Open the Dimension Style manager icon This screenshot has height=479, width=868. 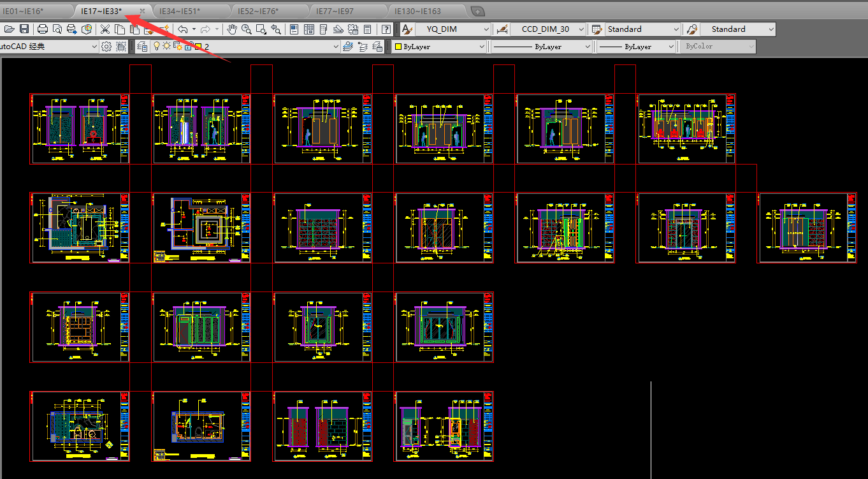pyautogui.click(x=502, y=29)
